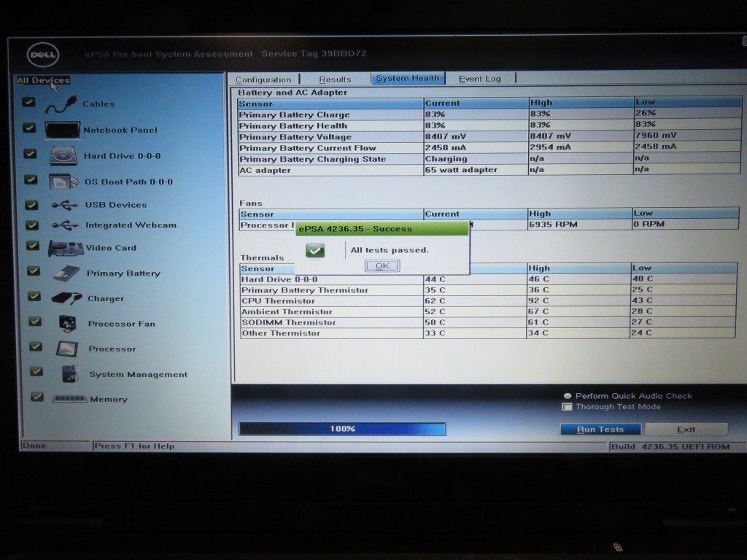Click Press F1 for Help status text

pos(134,446)
